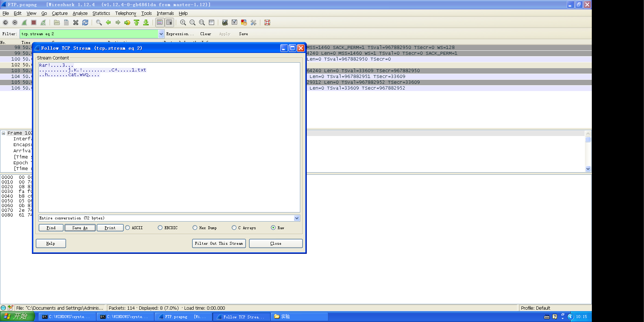Edit capture filters icon
Screen dimensions: 644x322
(x=225, y=22)
